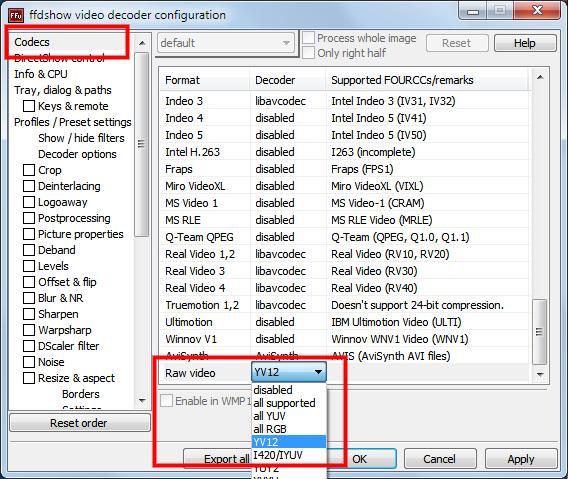Open Show / hide filters page
This screenshot has width=568, height=479.
tap(81, 138)
